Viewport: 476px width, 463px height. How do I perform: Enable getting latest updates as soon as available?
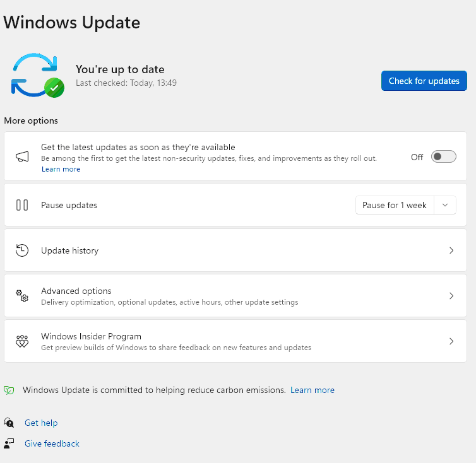click(x=444, y=156)
